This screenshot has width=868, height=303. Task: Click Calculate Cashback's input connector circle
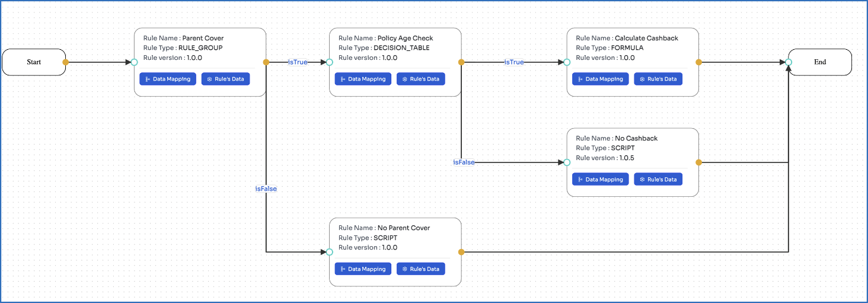click(567, 62)
